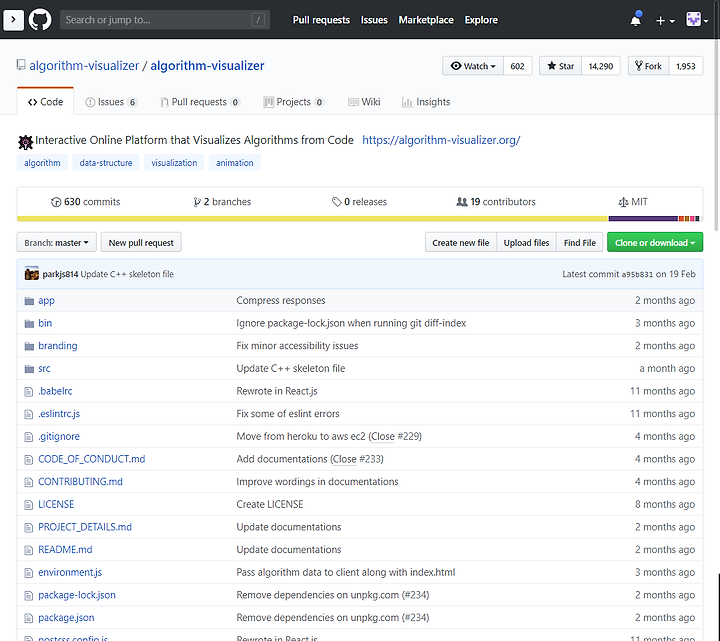Open the Watch dropdown button
The width and height of the screenshot is (720, 641).
click(x=473, y=66)
